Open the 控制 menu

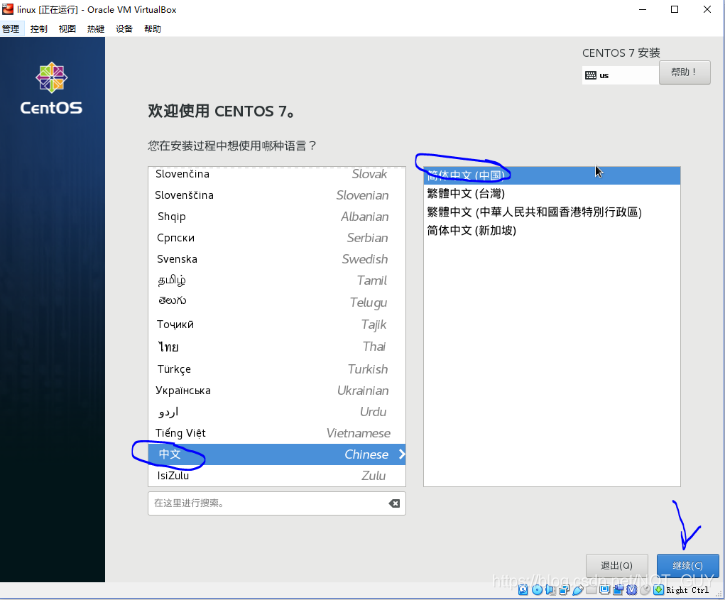click(39, 29)
